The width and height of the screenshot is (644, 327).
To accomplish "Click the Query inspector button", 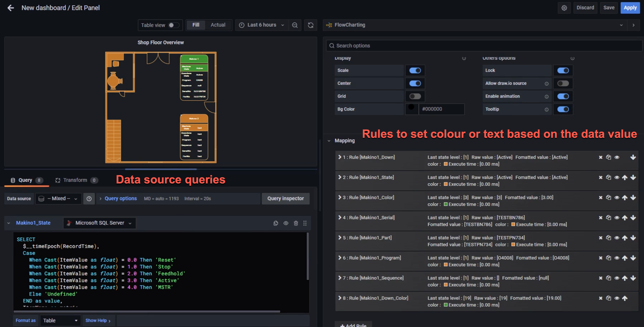I will click(285, 198).
